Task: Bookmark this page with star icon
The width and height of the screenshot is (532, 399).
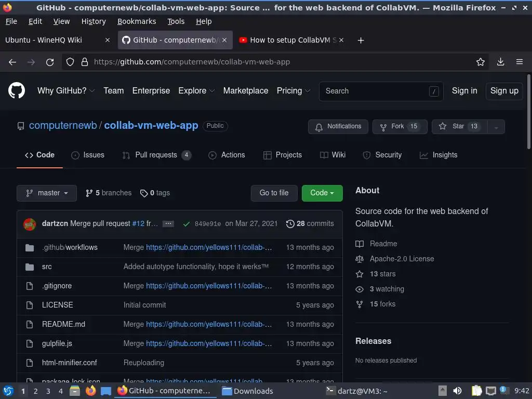Action: click(x=480, y=62)
